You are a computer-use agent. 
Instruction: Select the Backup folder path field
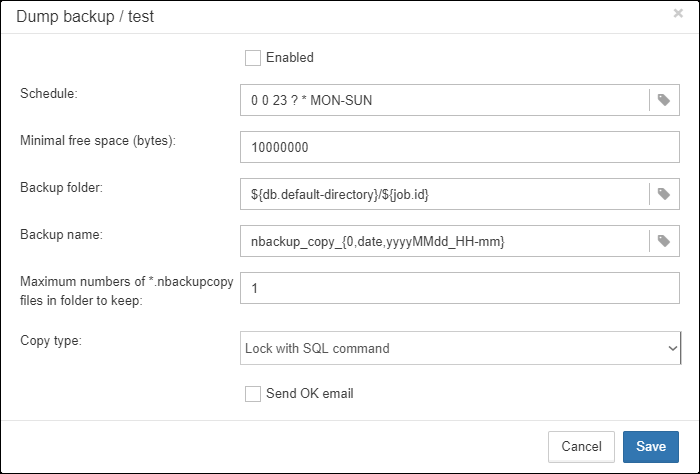[x=444, y=194]
